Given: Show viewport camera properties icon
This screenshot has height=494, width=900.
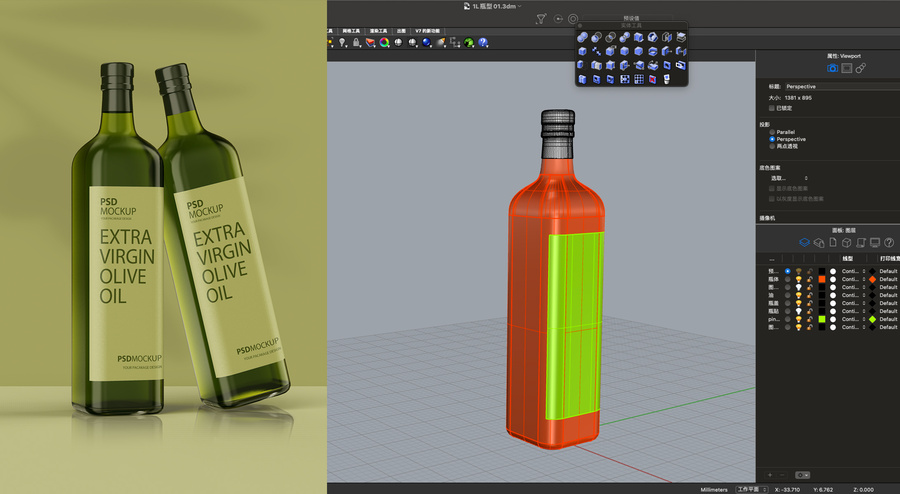Looking at the screenshot, I should pos(832,68).
